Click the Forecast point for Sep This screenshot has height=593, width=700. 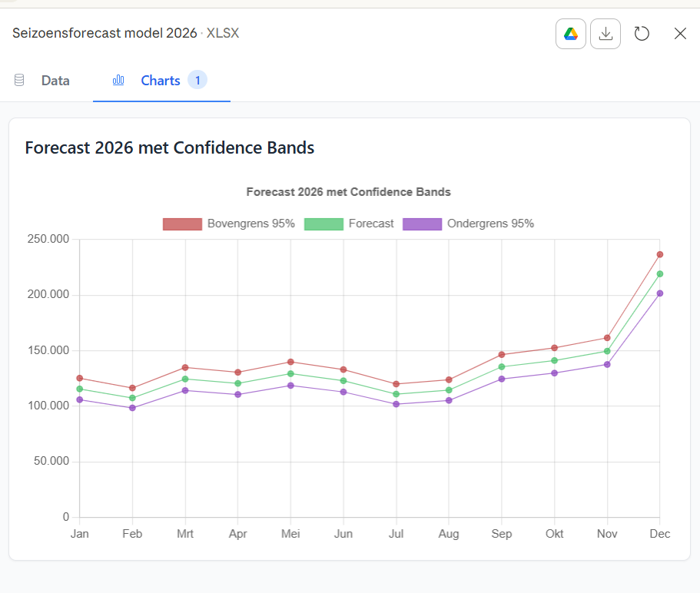tap(502, 366)
